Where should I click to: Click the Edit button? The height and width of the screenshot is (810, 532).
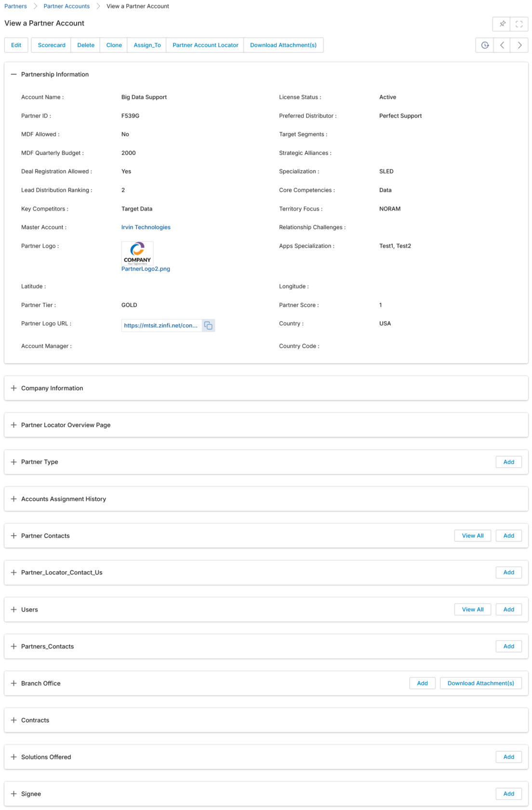[16, 45]
